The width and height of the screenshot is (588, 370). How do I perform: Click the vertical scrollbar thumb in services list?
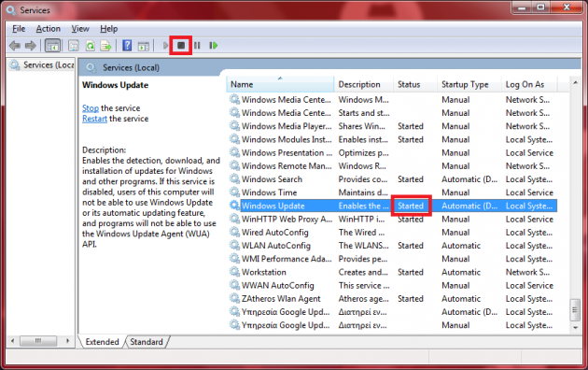click(575, 310)
